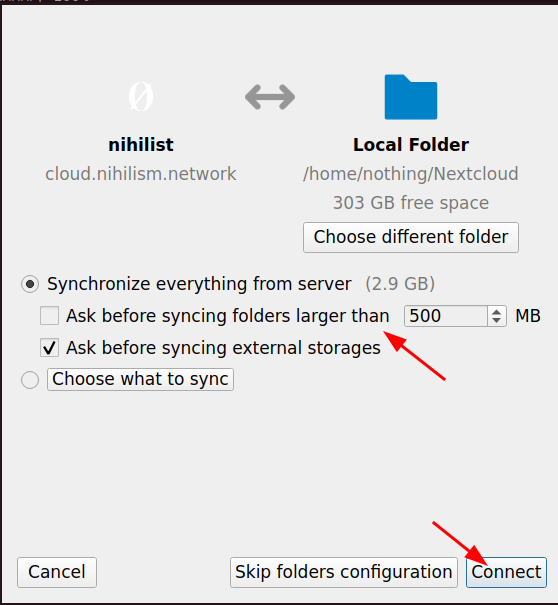Click Skip folders configuration

point(344,572)
